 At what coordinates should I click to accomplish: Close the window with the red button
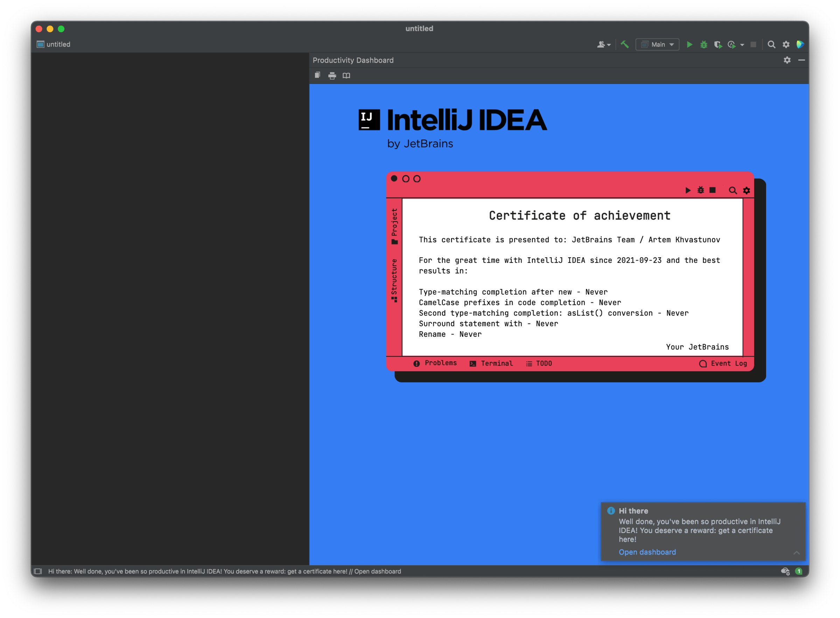[x=39, y=29]
